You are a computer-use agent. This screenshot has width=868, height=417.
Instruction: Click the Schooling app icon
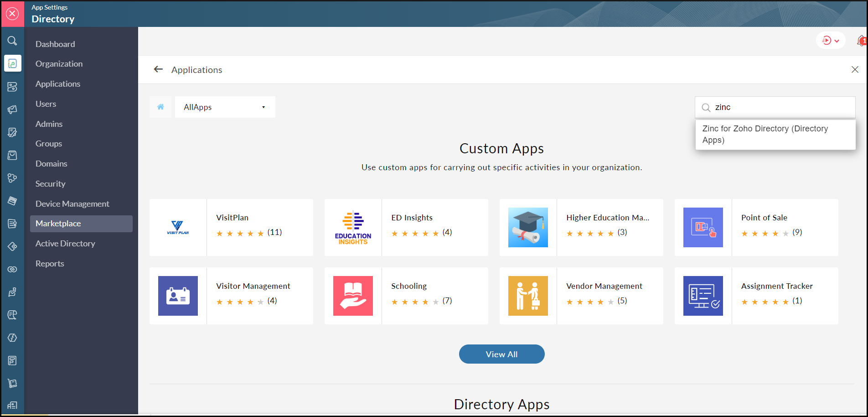[352, 296]
